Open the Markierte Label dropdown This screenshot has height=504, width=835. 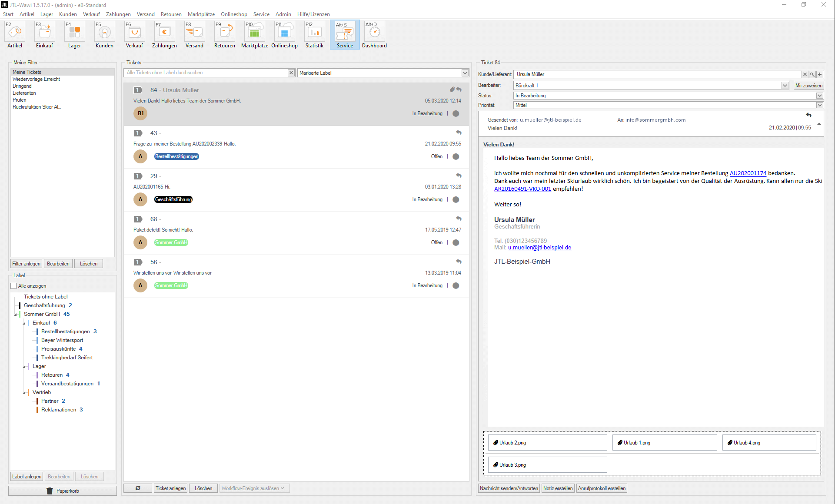[465, 73]
